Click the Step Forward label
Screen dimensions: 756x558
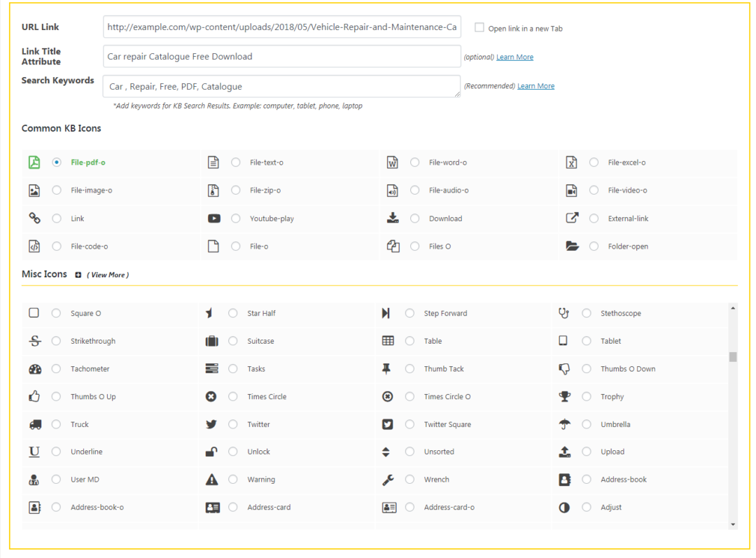click(x=445, y=313)
